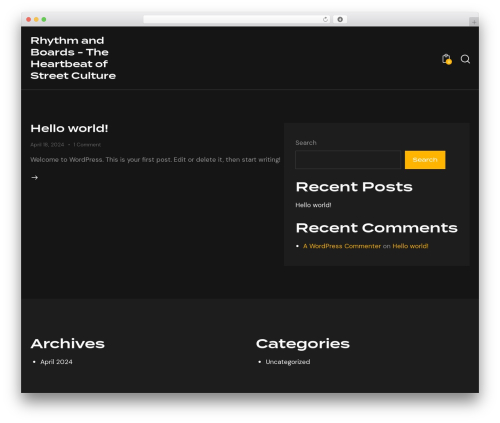The height and width of the screenshot is (423, 500).
Task: Open Hello world! link in Recent Comments
Action: click(x=410, y=246)
